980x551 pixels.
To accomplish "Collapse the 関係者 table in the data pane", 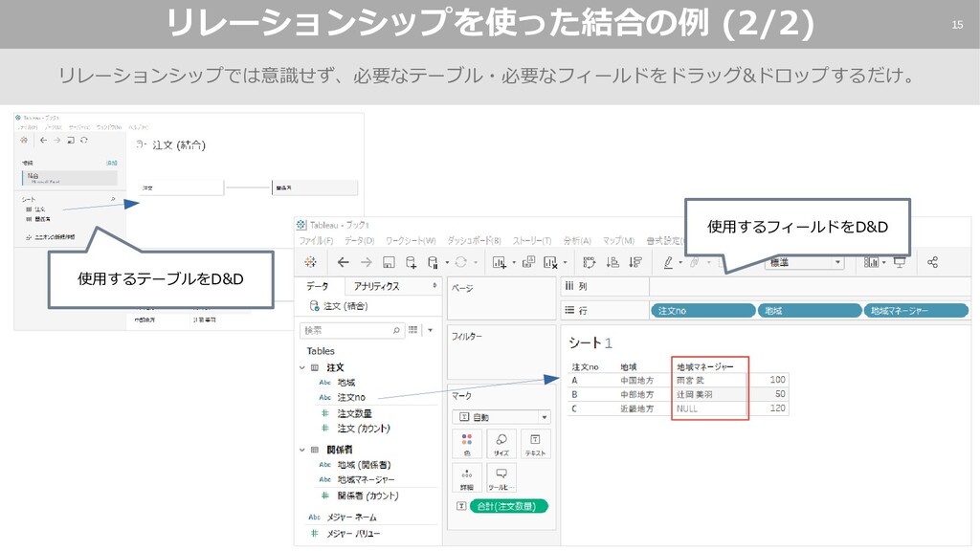I will point(302,450).
